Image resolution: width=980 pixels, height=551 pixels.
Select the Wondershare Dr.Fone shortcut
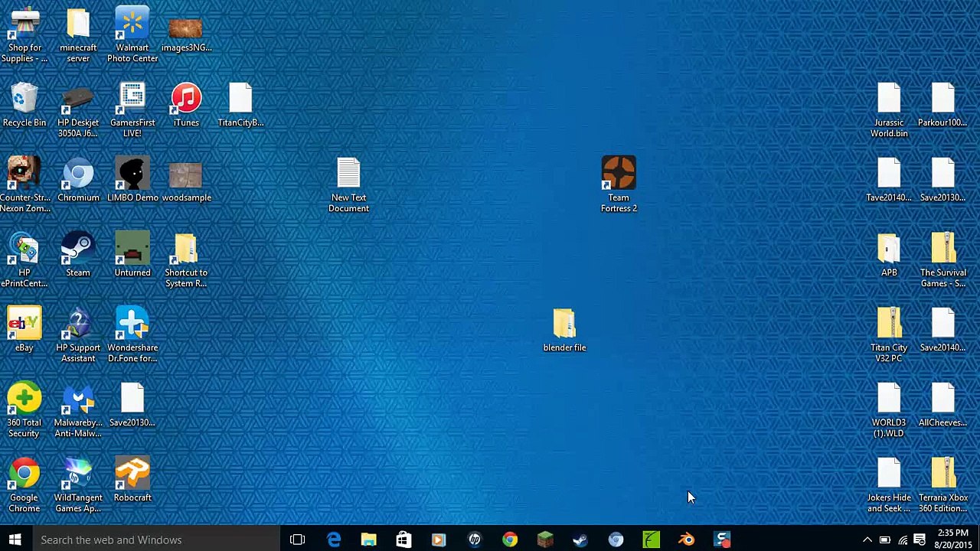pos(132,336)
